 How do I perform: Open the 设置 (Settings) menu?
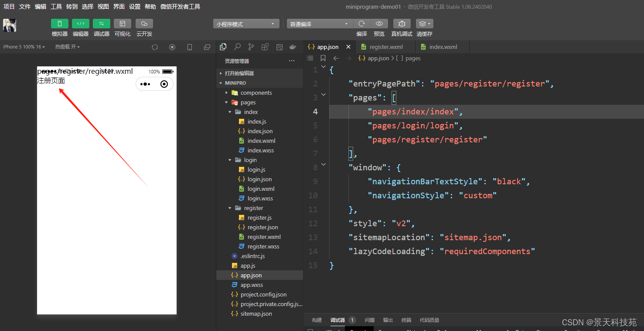click(135, 7)
